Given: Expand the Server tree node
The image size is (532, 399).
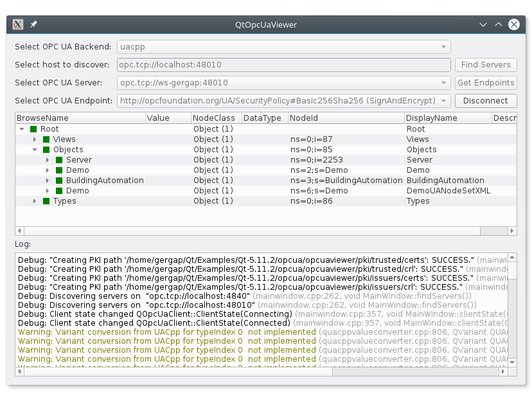Looking at the screenshot, I should click(48, 159).
